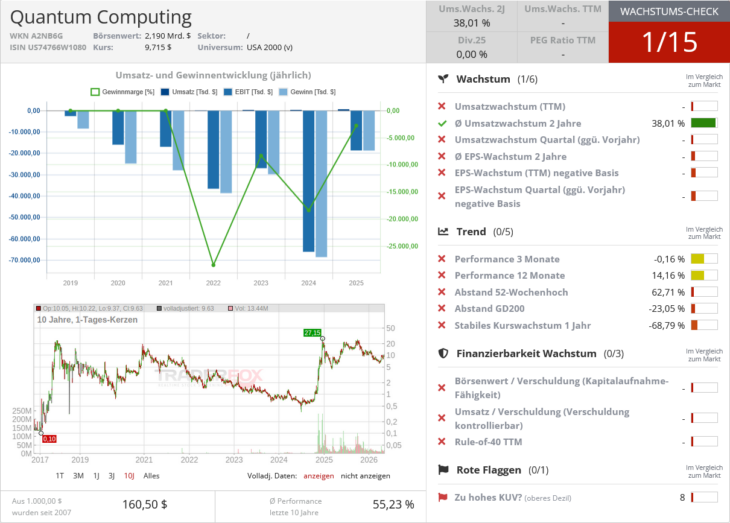
Task: Click the red X beside EPS-Wachstum Quartal negative Basis
Action: [x=442, y=197]
